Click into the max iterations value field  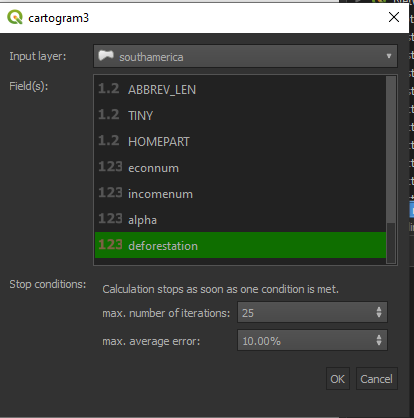[307, 312]
